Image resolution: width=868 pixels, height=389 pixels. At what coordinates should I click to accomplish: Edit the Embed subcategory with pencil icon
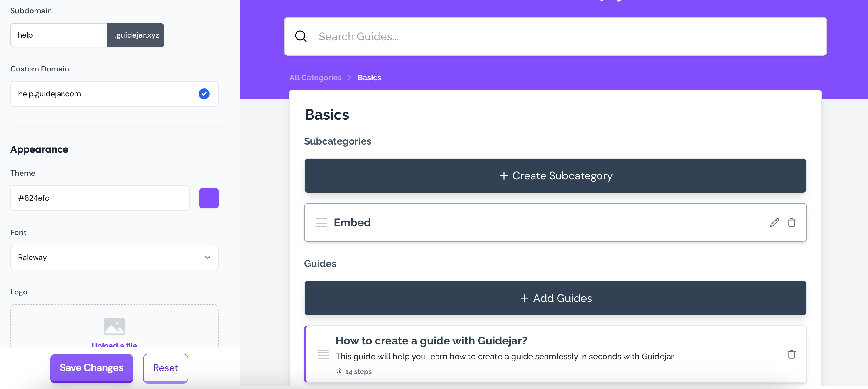(774, 222)
